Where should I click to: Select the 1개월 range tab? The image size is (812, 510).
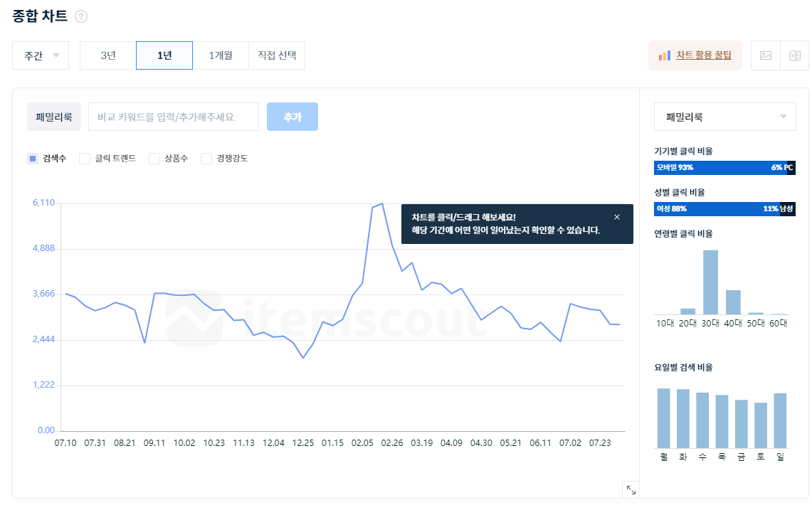pos(221,55)
